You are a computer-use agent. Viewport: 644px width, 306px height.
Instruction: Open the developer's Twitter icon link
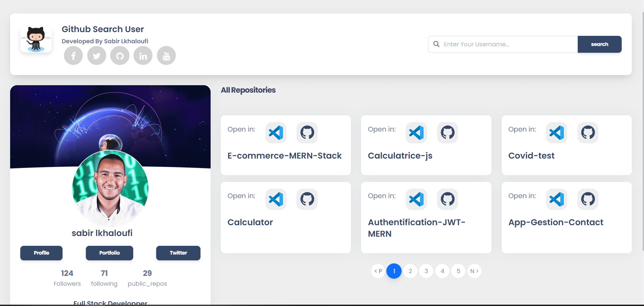(x=97, y=56)
